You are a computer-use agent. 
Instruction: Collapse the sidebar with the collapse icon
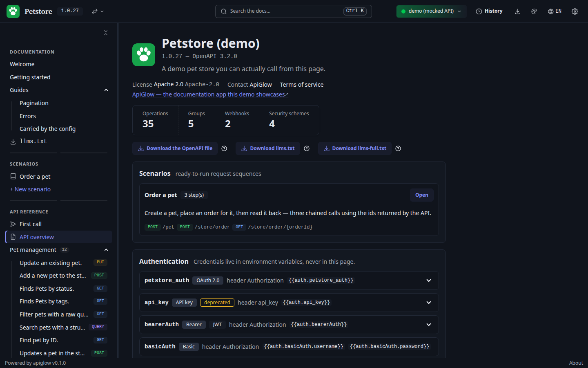[x=106, y=33]
